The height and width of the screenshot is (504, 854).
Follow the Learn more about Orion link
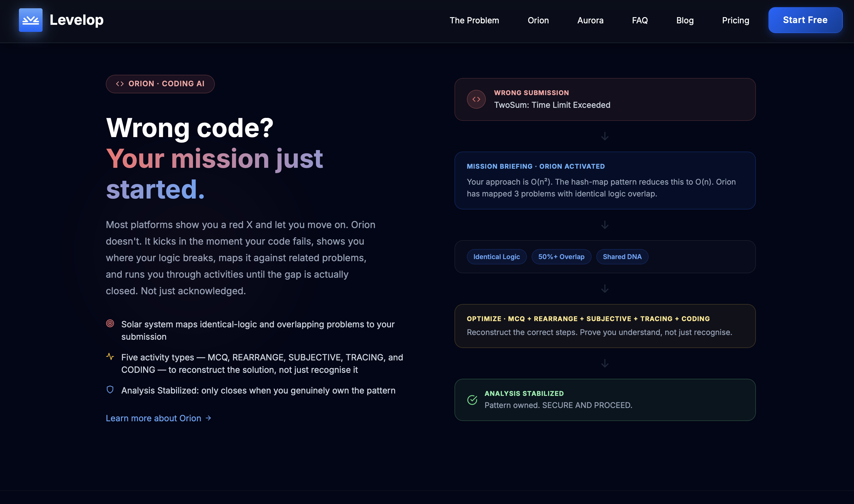tap(154, 418)
